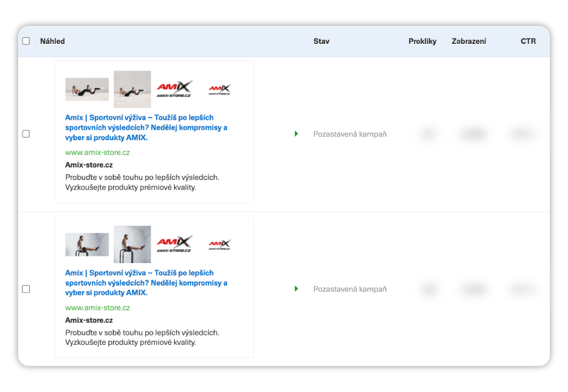The width and height of the screenshot is (568, 392).
Task: Sort by the Náhled column header
Action: coord(52,41)
